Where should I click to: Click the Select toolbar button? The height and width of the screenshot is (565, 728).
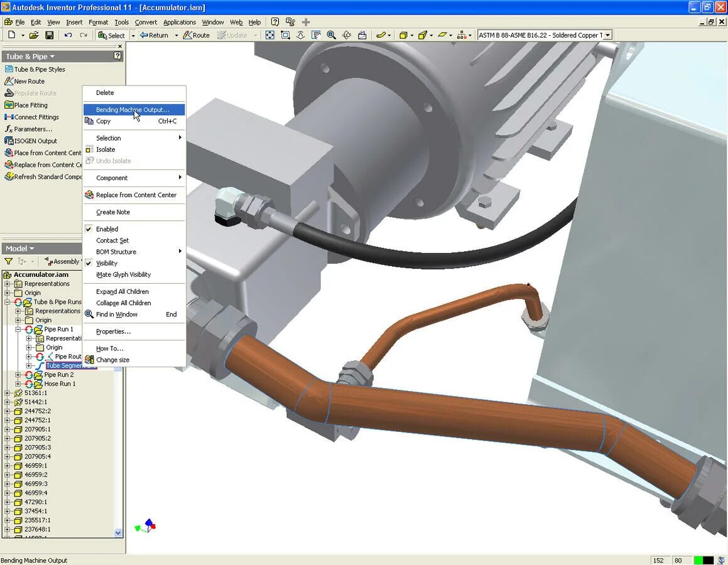point(111,35)
